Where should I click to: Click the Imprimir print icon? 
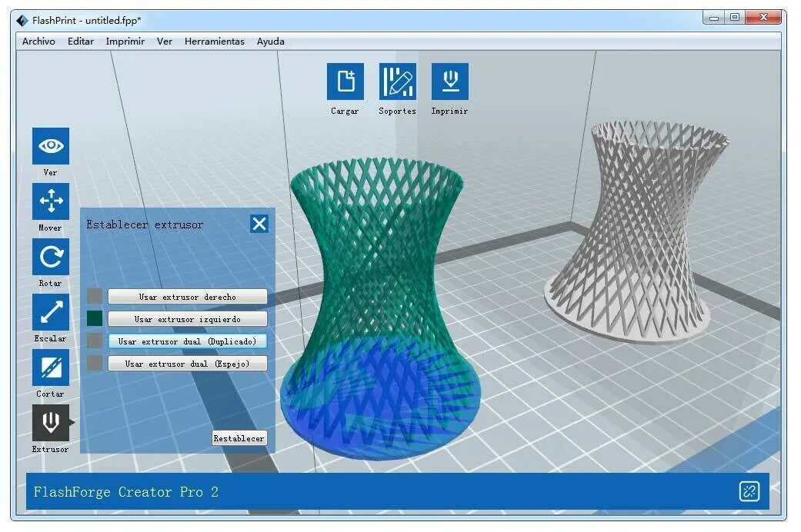[449, 81]
